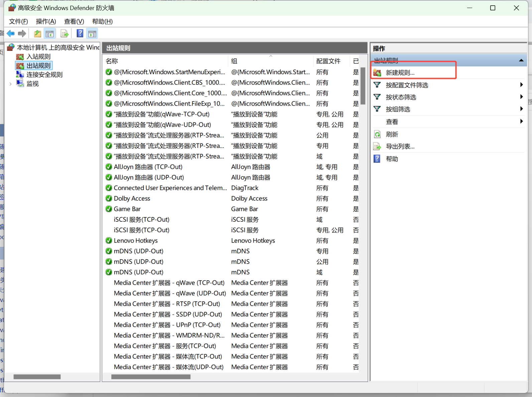This screenshot has height=397, width=532.
Task: Select 入站规则 in the tree
Action: click(38, 57)
